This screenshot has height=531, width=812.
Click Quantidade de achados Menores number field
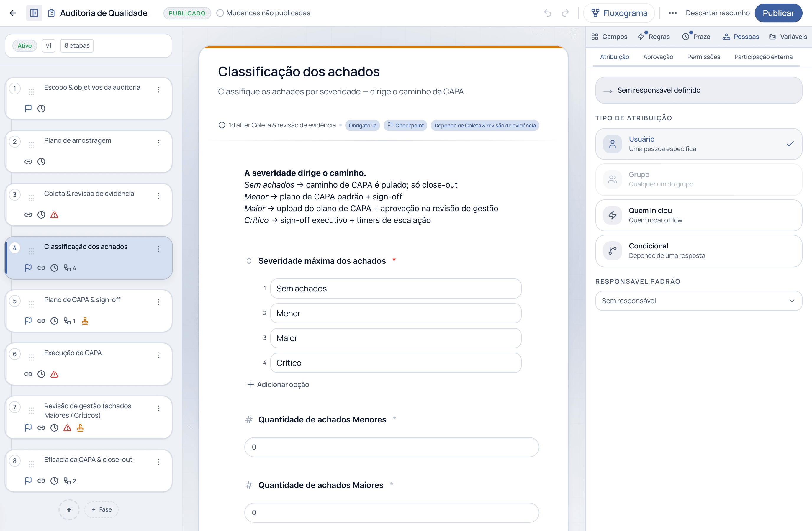coord(392,447)
